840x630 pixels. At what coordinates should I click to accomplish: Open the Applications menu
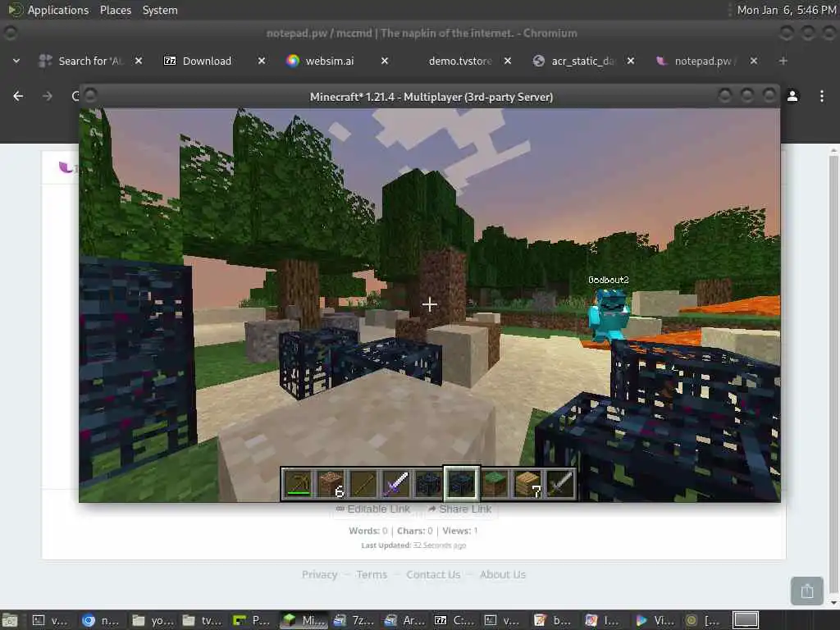[58, 10]
